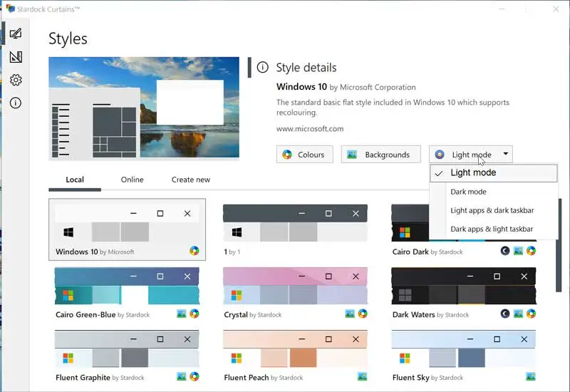The image size is (570, 392).
Task: Click the large Windows 10 style preview image
Action: click(144, 108)
